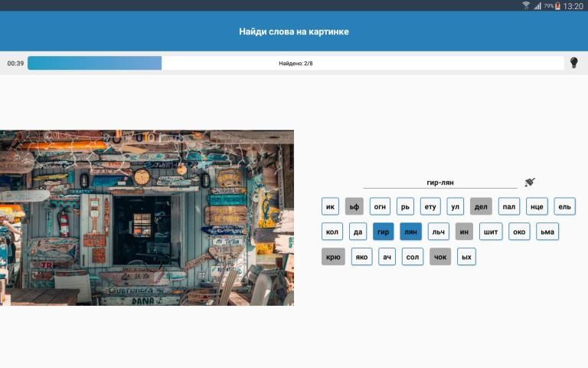Tap the lightbulb hint icon
The height and width of the screenshot is (368, 588).
tap(573, 63)
